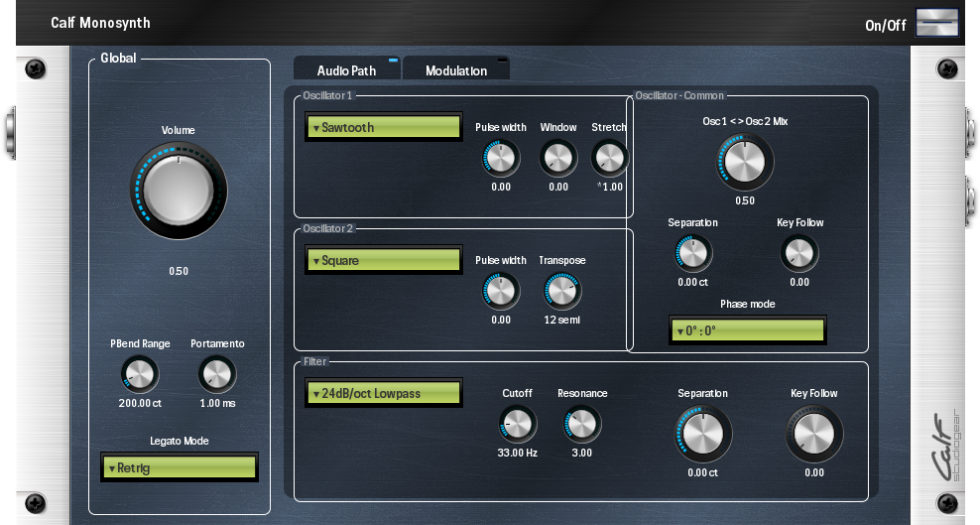Click Oscillator-Common Separation knob

tap(693, 254)
